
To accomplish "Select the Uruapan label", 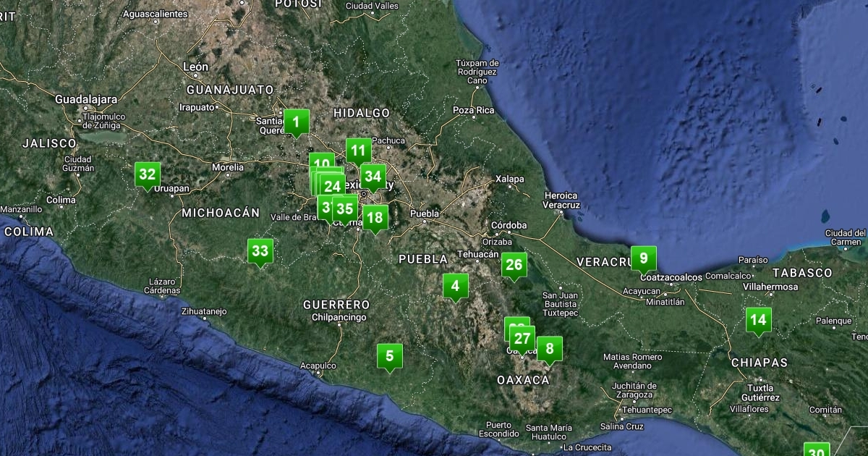I will (x=171, y=188).
